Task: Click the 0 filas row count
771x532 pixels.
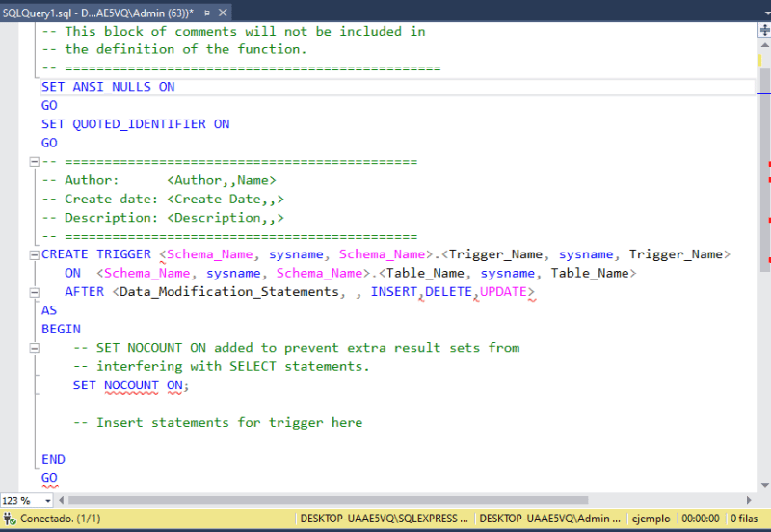Action: click(744, 519)
